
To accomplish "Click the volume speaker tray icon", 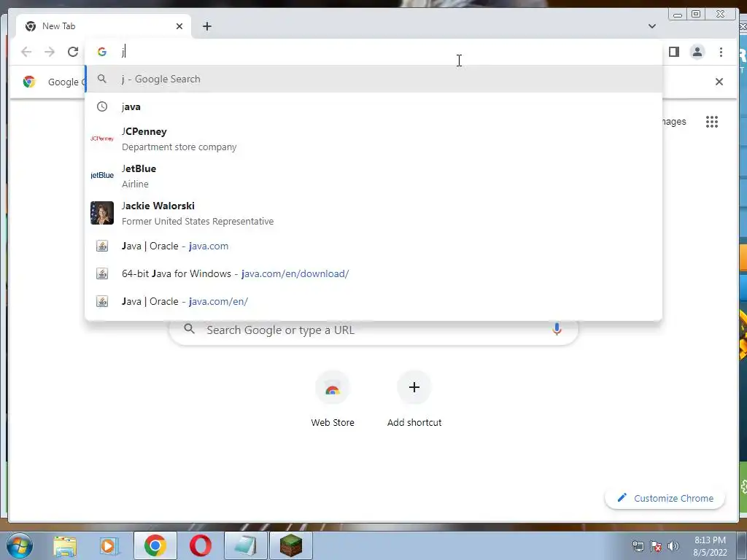I will 673,546.
